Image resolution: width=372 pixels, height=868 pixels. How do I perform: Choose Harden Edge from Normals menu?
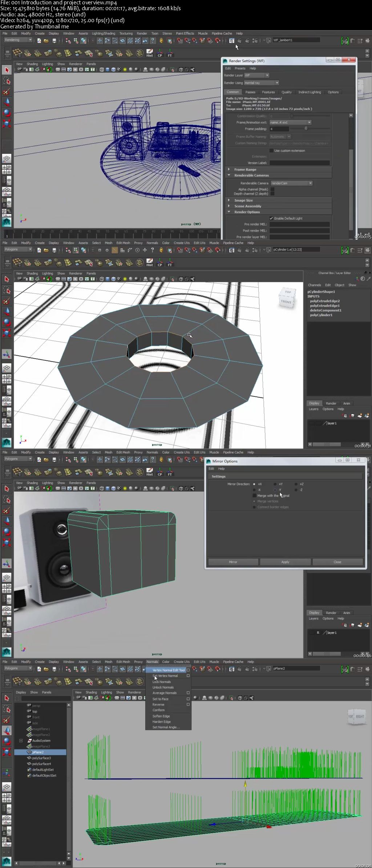point(161,722)
